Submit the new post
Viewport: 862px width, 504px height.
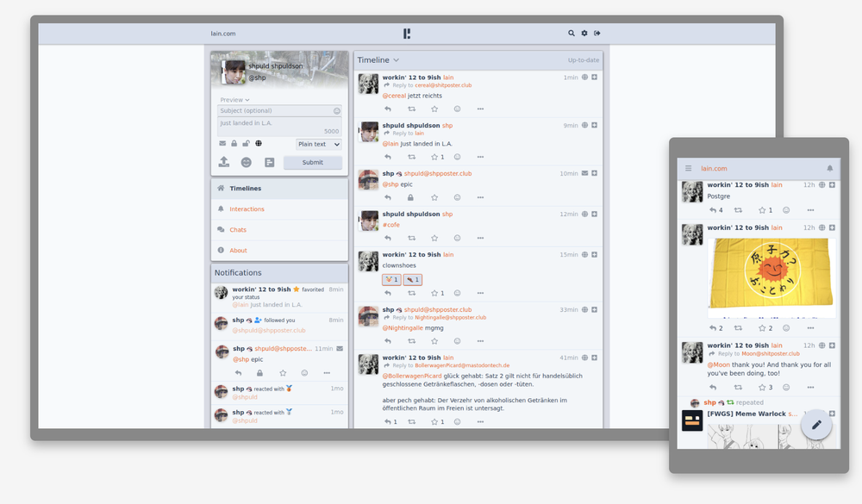[312, 162]
